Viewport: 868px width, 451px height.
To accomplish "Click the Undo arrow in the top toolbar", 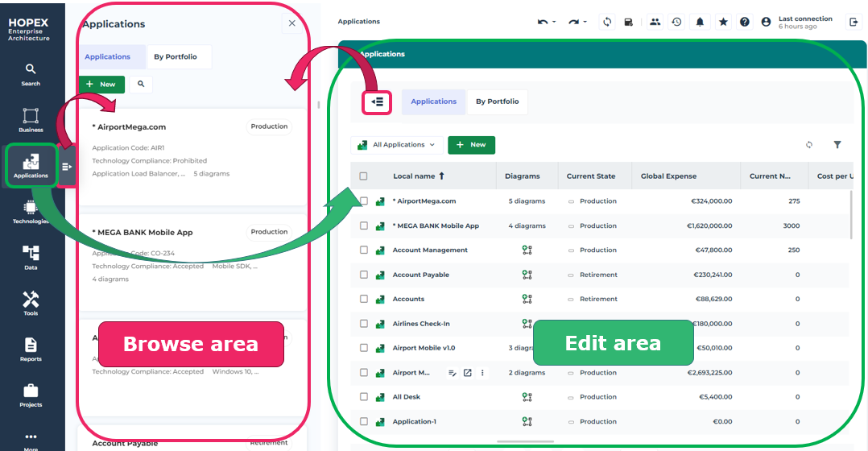I will coord(542,22).
